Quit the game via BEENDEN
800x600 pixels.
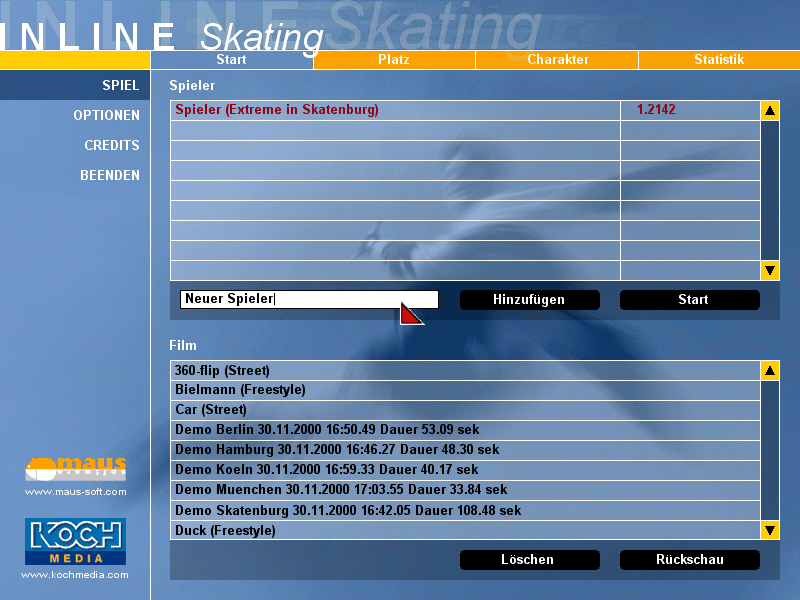(x=109, y=175)
